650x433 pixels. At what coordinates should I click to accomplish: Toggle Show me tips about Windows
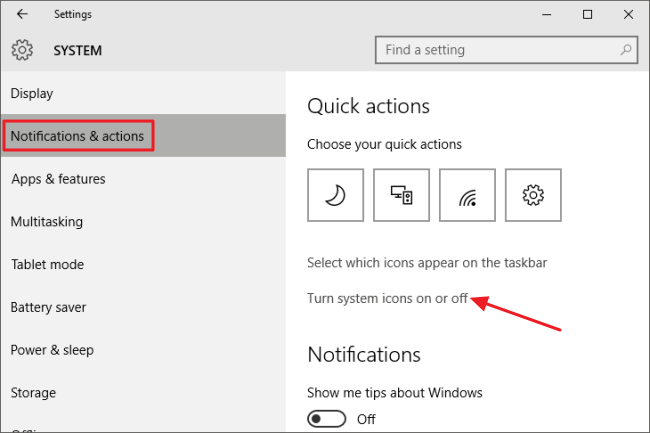pos(327,419)
